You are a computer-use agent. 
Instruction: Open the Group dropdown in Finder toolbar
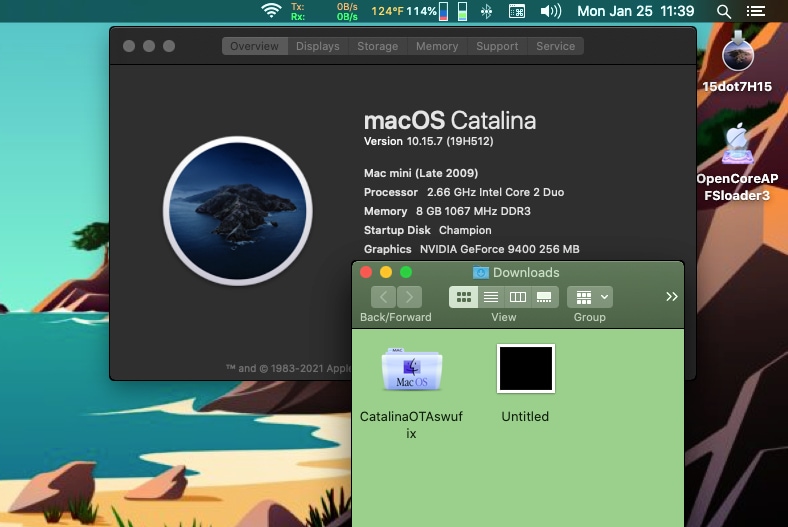click(589, 297)
